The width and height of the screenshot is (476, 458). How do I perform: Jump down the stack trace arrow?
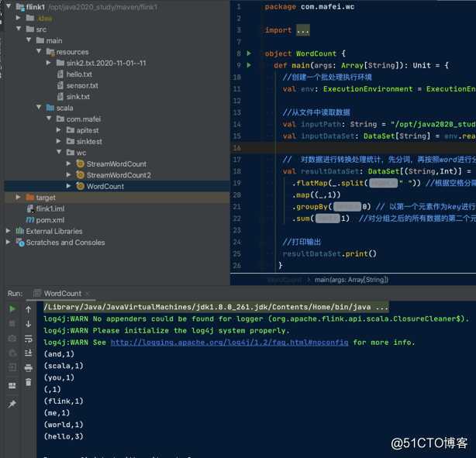coord(28,324)
